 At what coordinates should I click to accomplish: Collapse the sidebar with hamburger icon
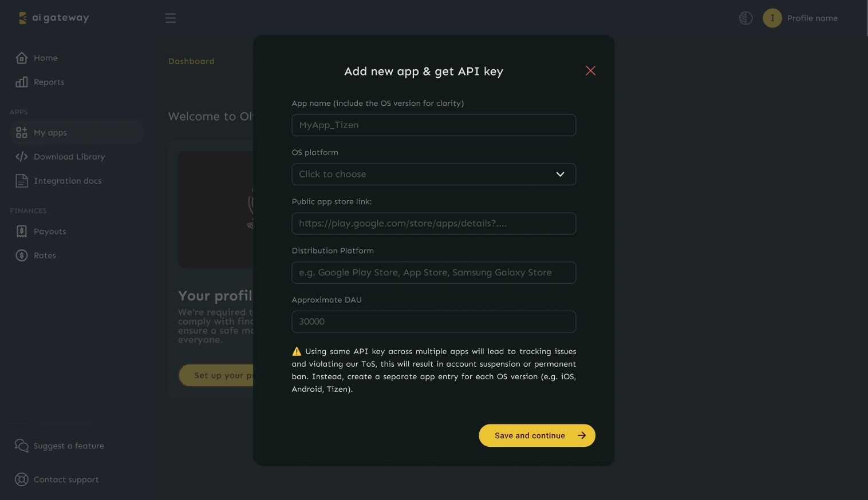171,18
